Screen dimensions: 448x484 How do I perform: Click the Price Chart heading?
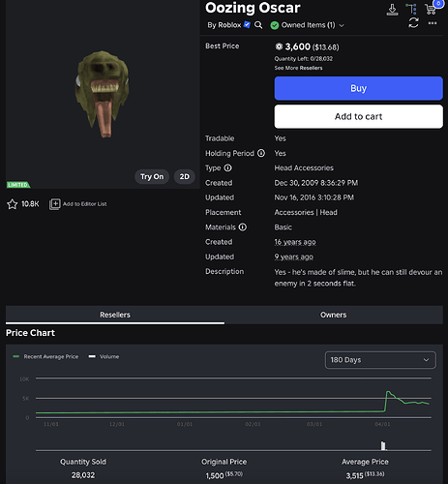point(30,333)
